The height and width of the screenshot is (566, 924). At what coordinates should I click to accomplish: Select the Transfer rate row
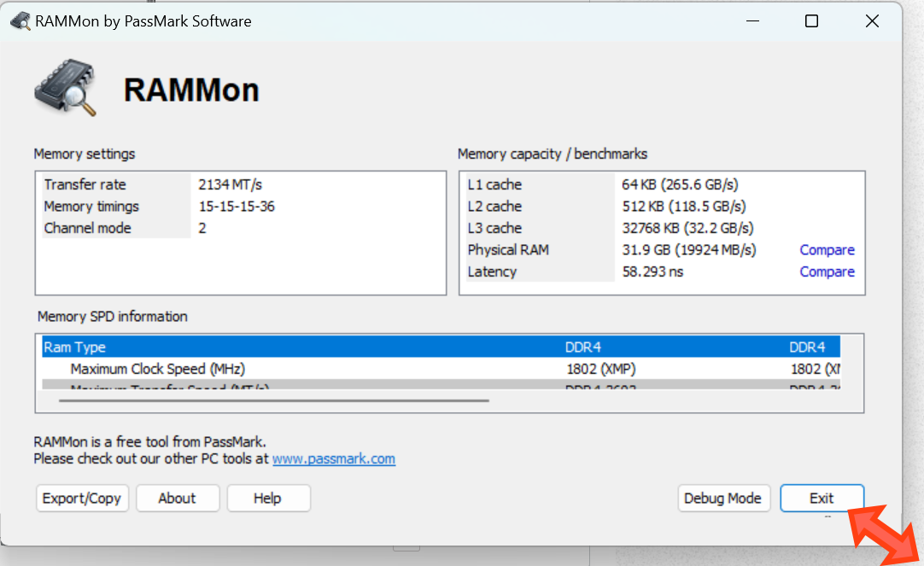click(x=241, y=184)
